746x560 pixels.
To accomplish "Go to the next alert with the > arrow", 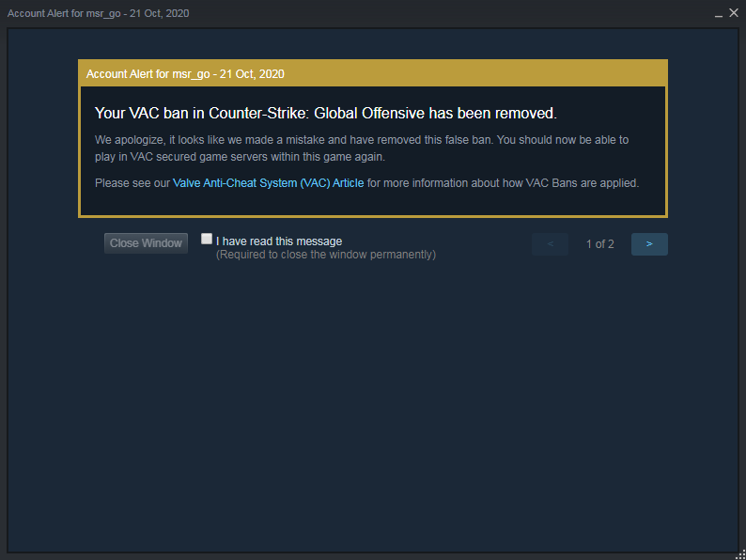I will click(x=649, y=244).
